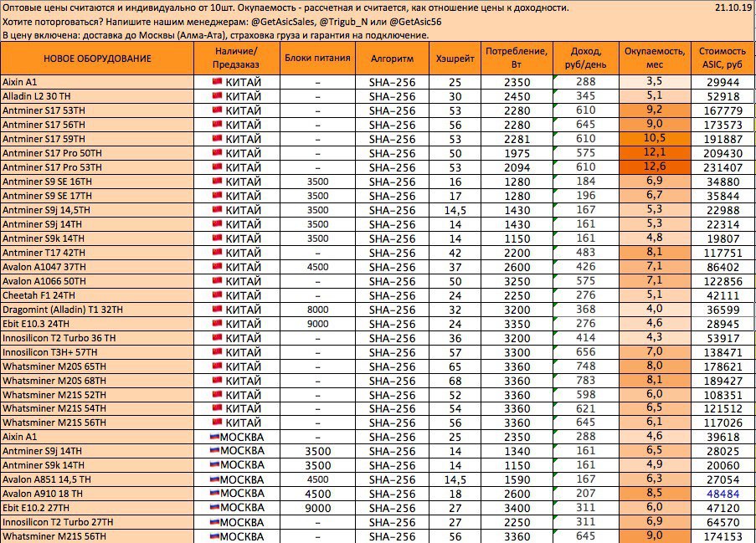
Task: Click the China flag in Antminer S17 Pro 53TH row
Action: pos(217,166)
